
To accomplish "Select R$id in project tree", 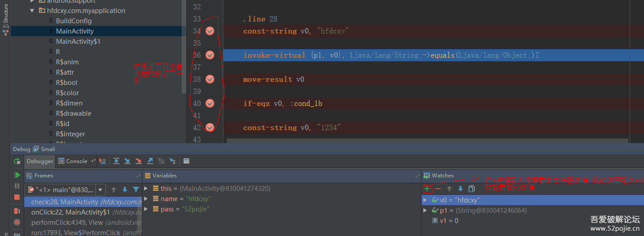I will (x=63, y=124).
